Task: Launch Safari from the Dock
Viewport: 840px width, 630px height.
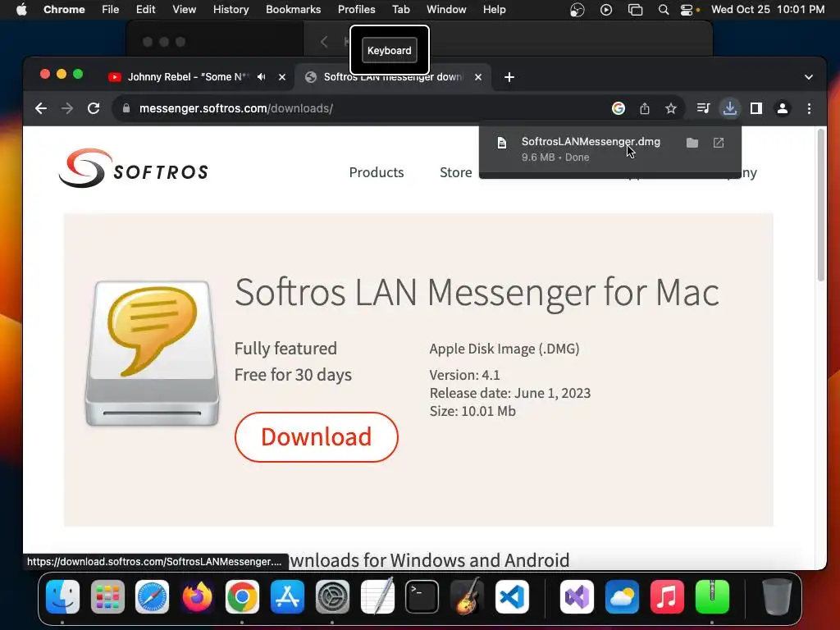Action: [x=152, y=597]
